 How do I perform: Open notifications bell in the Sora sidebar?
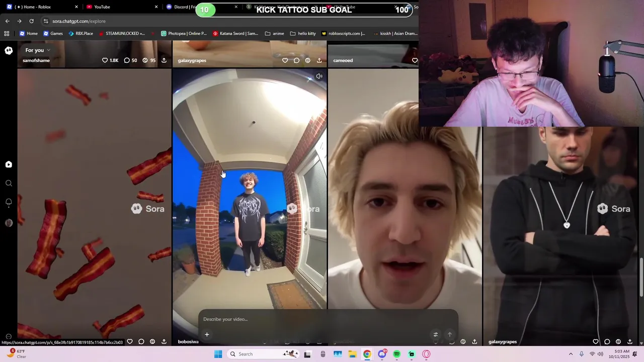pyautogui.click(x=9, y=202)
